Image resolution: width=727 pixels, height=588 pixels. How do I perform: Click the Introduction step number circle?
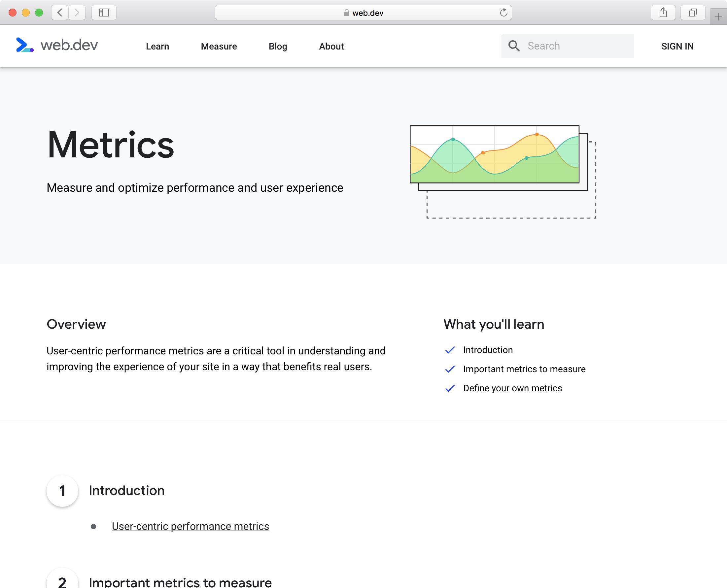[x=62, y=491]
